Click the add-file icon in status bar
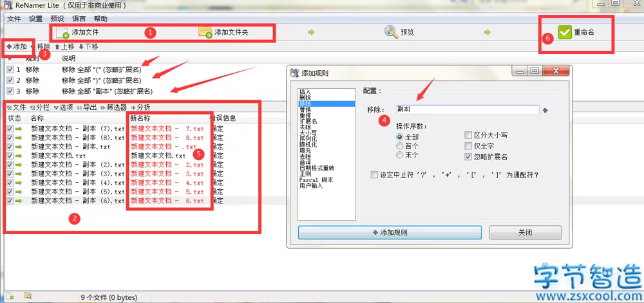Screen dimensions: 644x303 (x=10, y=296)
